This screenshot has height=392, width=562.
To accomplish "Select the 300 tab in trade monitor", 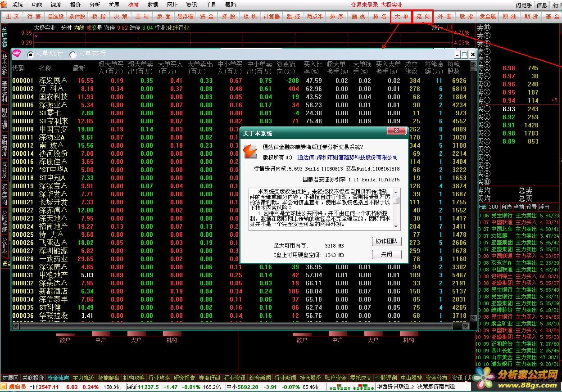I will [494, 207].
